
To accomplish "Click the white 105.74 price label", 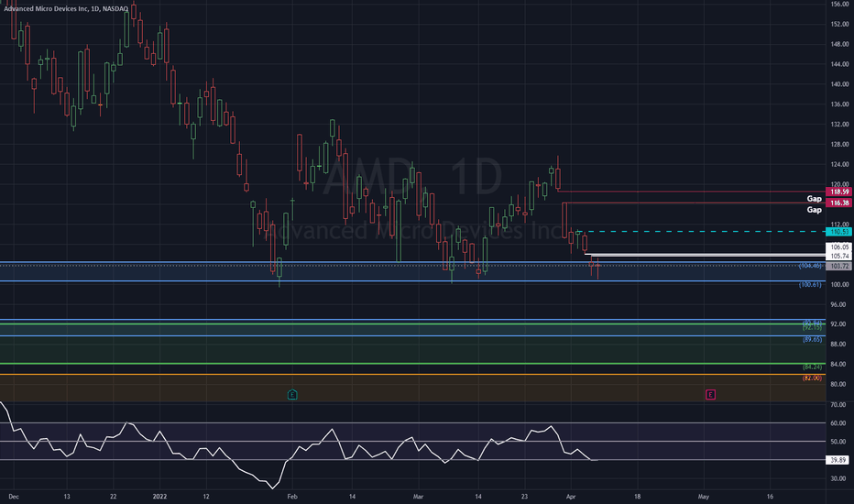I will pyautogui.click(x=839, y=256).
